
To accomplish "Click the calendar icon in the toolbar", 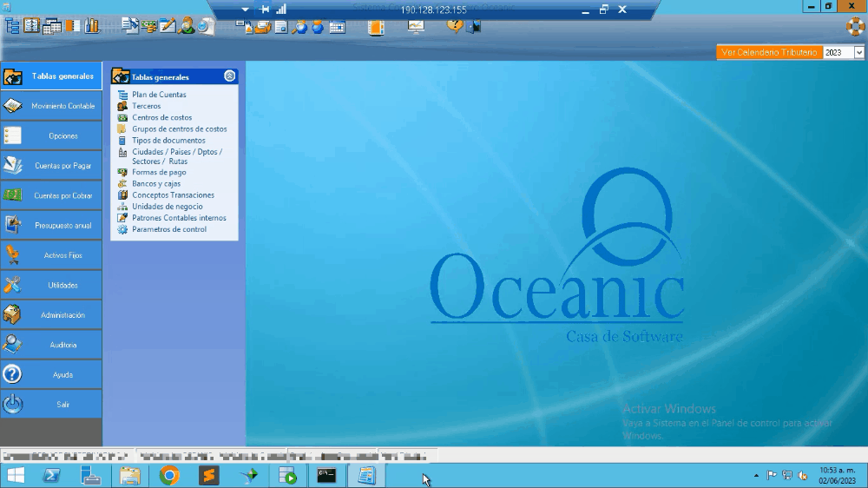I will pos(338,26).
